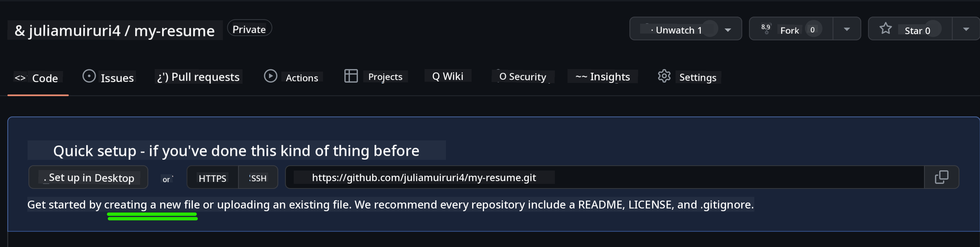Open the Pull requests tab

coord(199,77)
